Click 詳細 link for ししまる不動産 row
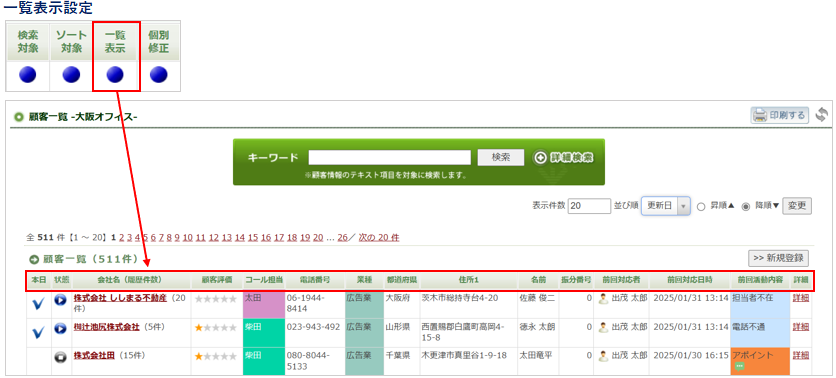 click(x=800, y=298)
